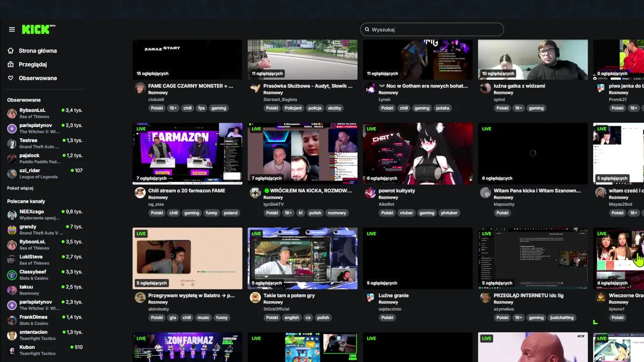Viewport: 644px width, 362px height.
Task: Open takuu channel avatar
Action: pos(12,290)
